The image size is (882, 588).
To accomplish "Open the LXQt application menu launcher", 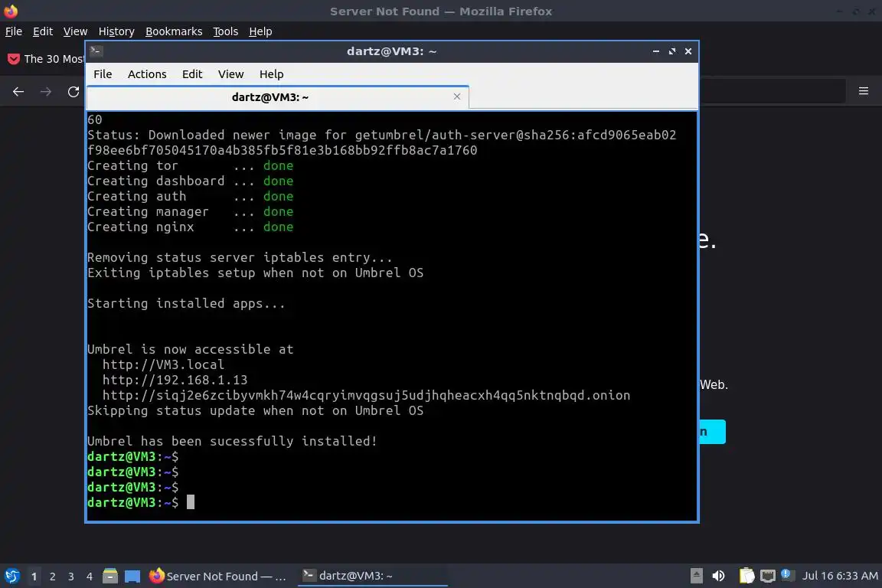I will [11, 576].
